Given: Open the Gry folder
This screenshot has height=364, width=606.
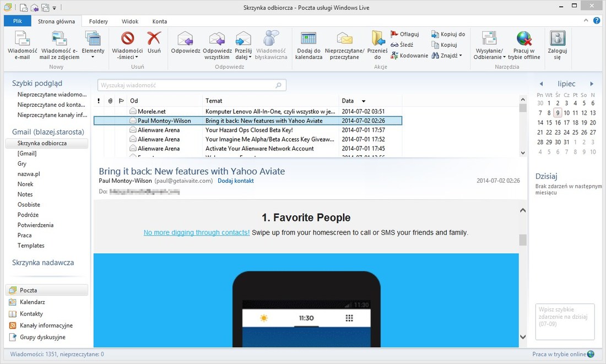Looking at the screenshot, I should click(22, 164).
